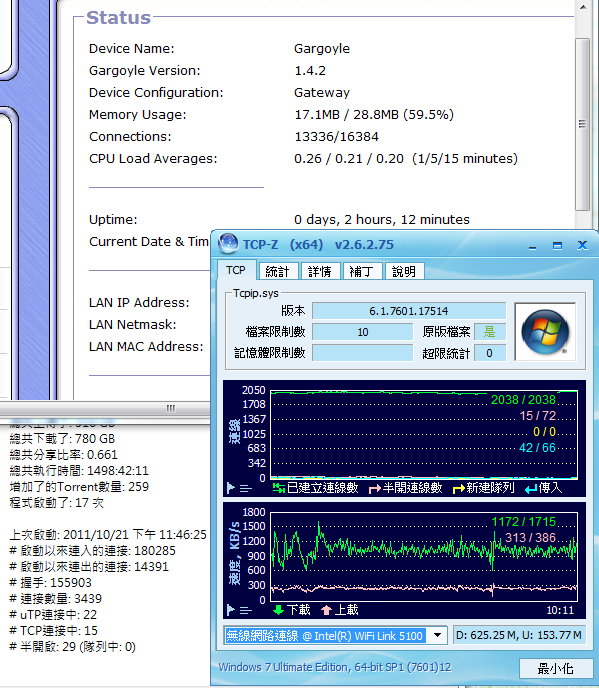Toggle the upload (上載) arrow legend
This screenshot has height=688, width=599.
pyautogui.click(x=326, y=610)
